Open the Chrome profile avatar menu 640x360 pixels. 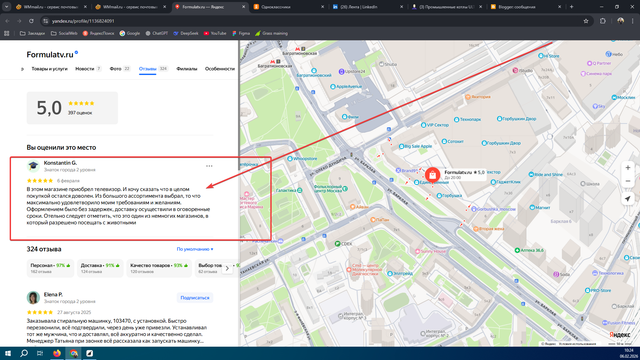pyautogui.click(x=620, y=21)
